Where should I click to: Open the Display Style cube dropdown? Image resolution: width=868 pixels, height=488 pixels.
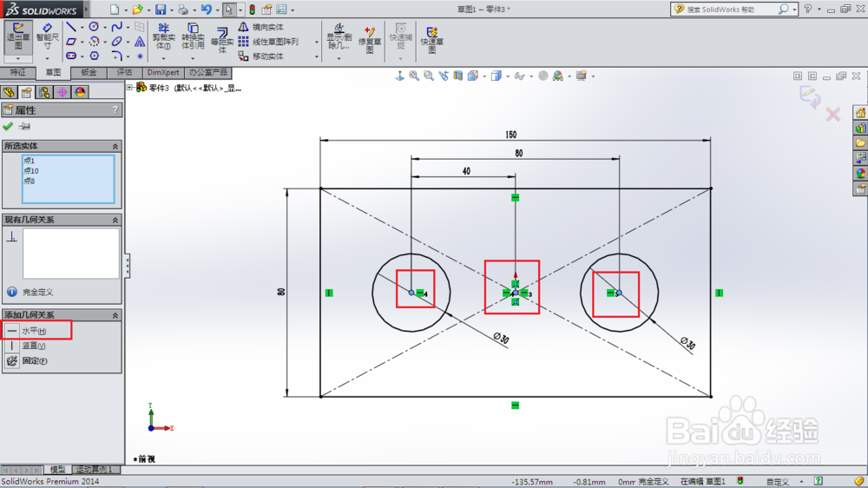tap(508, 76)
